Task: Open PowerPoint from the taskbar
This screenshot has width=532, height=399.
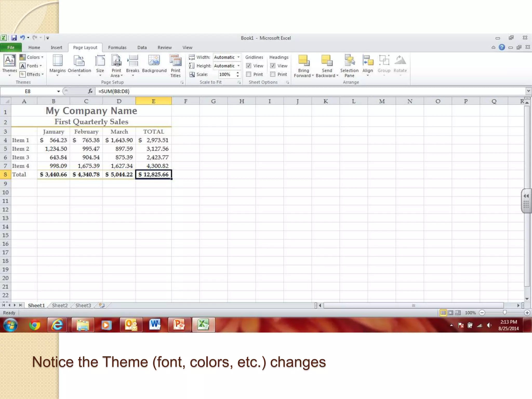Action: tap(179, 325)
